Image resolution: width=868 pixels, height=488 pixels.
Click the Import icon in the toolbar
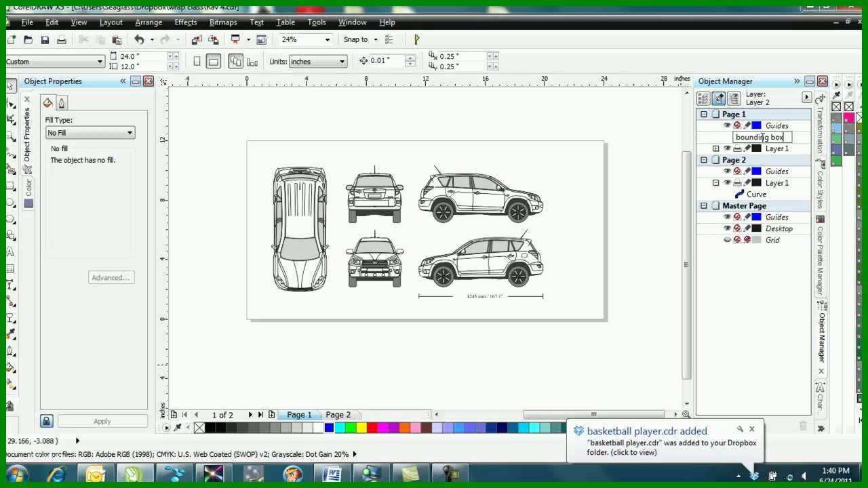(197, 40)
